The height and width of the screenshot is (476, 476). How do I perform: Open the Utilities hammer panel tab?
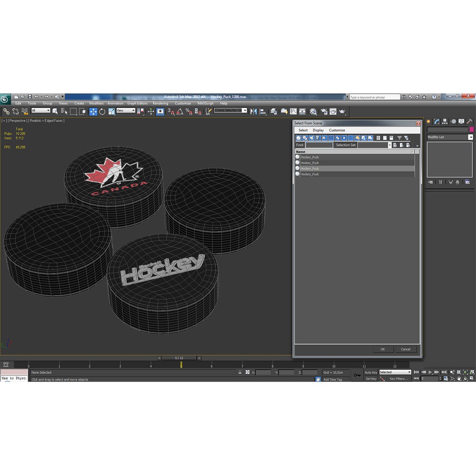point(470,122)
